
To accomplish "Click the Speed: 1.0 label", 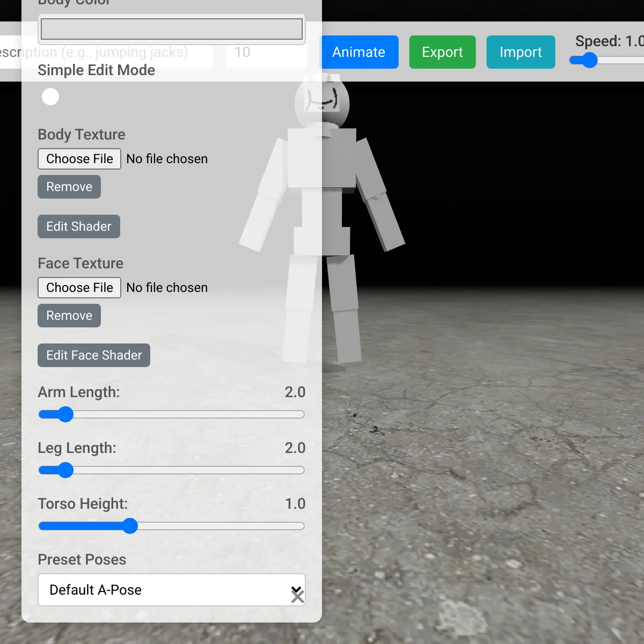I will pos(610,41).
